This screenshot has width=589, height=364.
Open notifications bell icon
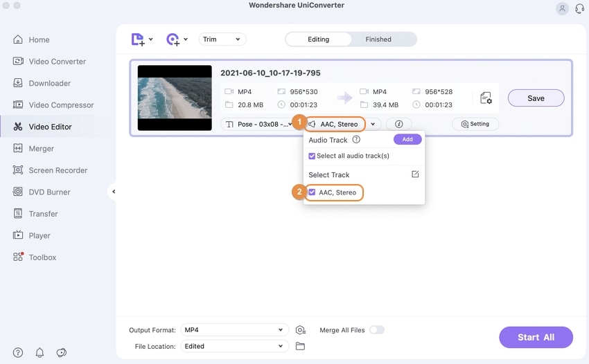point(39,352)
